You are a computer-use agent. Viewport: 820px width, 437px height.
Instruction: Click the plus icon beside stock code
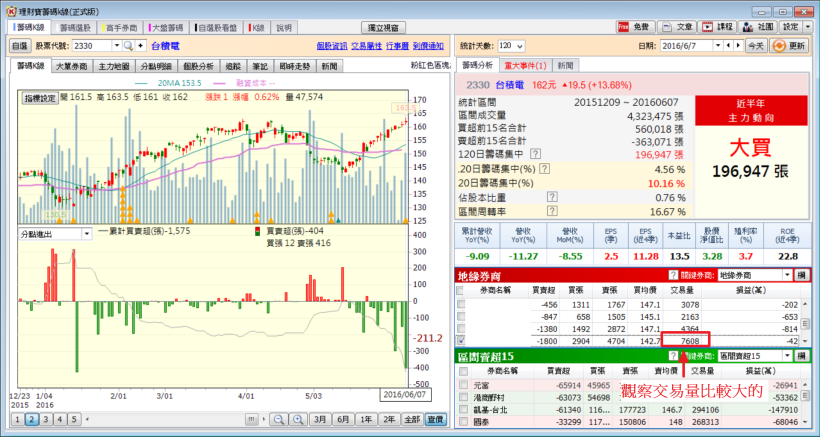[x=140, y=46]
